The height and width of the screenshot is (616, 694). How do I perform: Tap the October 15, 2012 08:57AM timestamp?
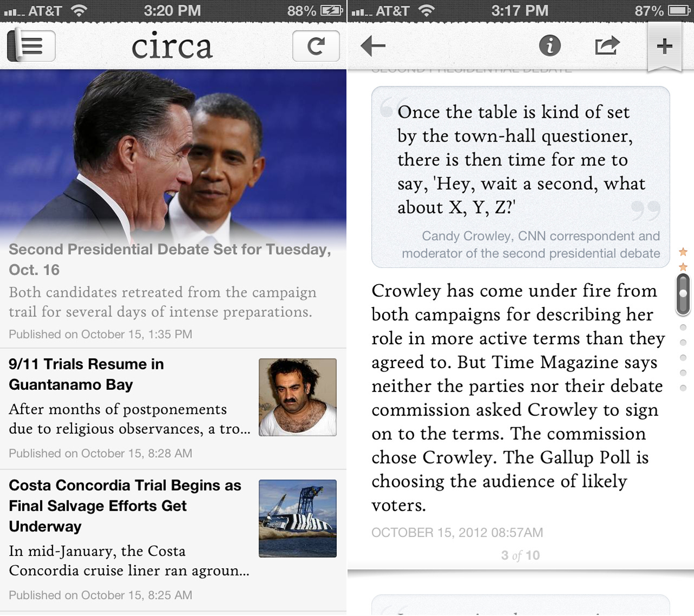(x=457, y=532)
